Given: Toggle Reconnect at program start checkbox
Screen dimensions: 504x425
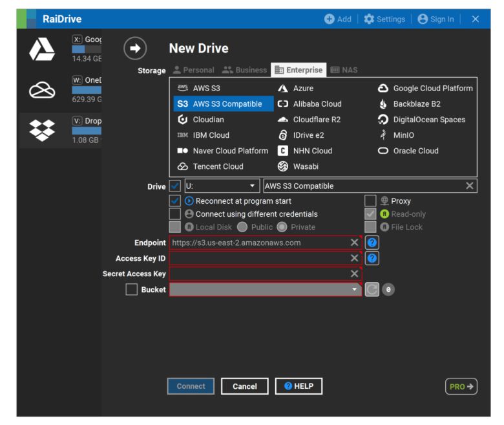Looking at the screenshot, I should 175,201.
